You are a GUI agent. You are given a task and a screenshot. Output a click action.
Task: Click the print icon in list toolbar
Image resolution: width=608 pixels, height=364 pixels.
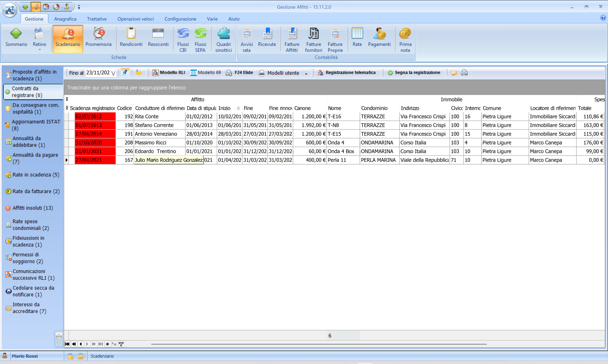click(464, 73)
